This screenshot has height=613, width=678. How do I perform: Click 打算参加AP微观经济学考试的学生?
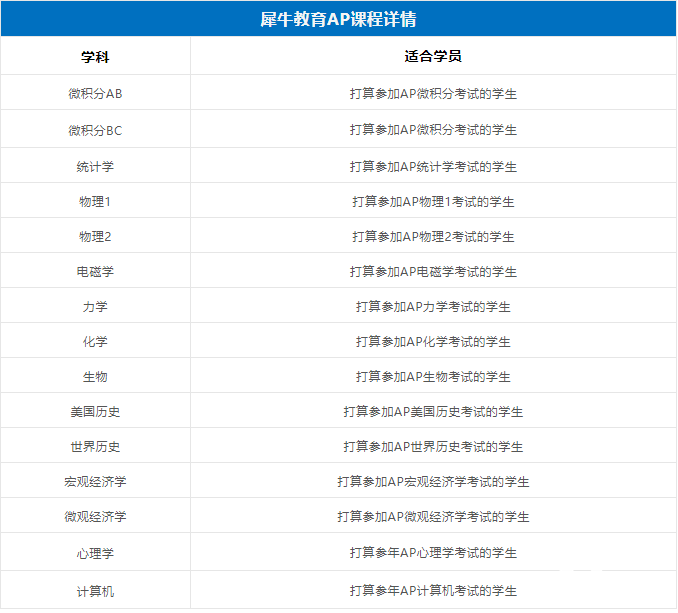click(x=433, y=517)
